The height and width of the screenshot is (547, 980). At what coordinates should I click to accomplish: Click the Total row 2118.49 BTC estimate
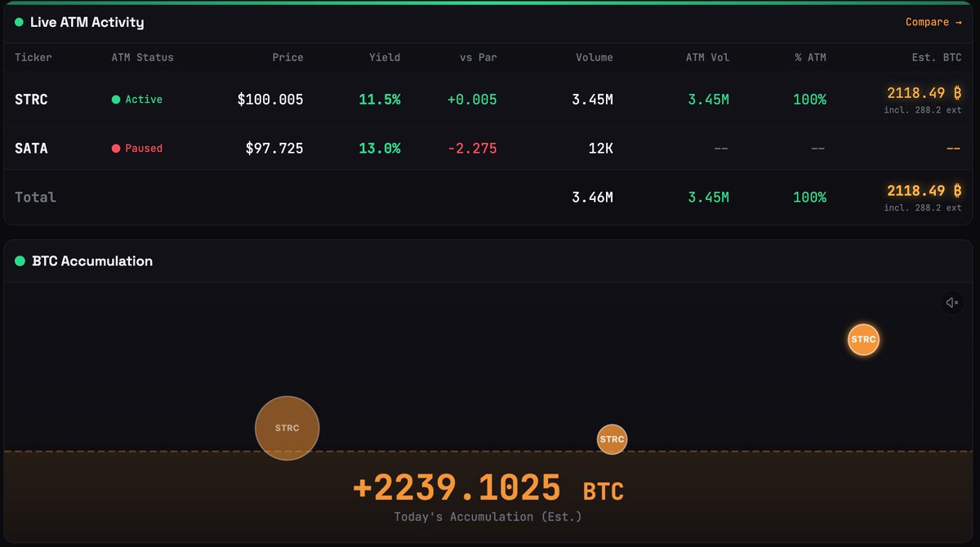(924, 191)
